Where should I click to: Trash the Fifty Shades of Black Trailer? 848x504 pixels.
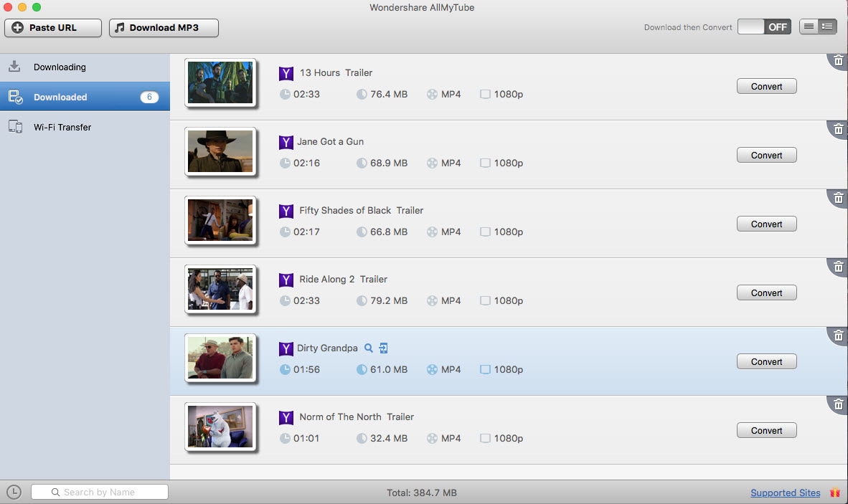pyautogui.click(x=838, y=199)
